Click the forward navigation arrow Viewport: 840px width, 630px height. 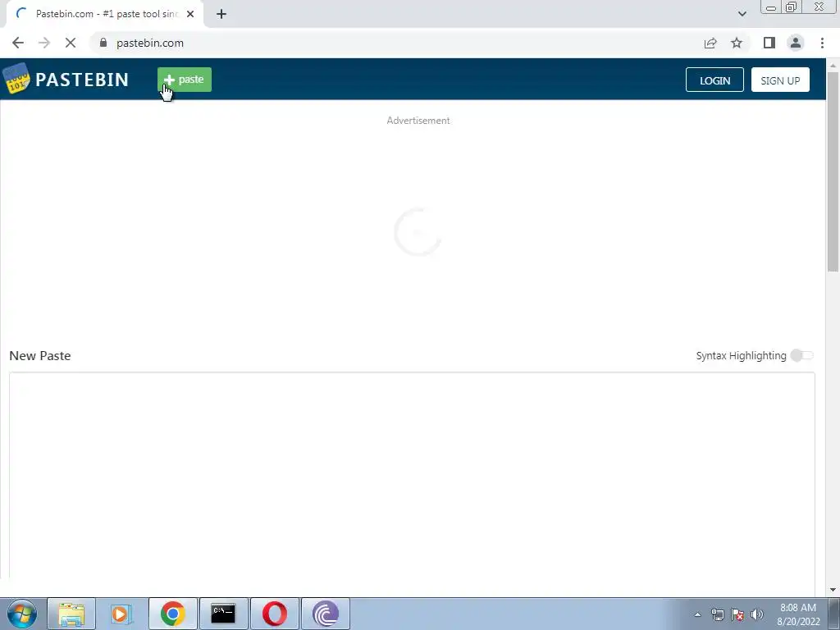click(x=44, y=43)
